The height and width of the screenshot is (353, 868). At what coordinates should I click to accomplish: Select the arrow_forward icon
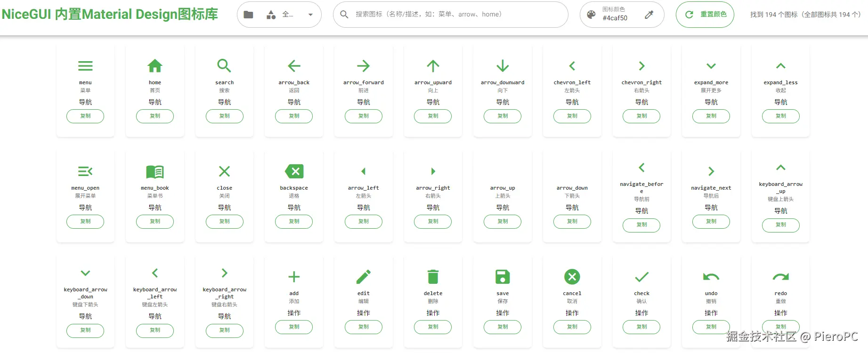click(364, 66)
